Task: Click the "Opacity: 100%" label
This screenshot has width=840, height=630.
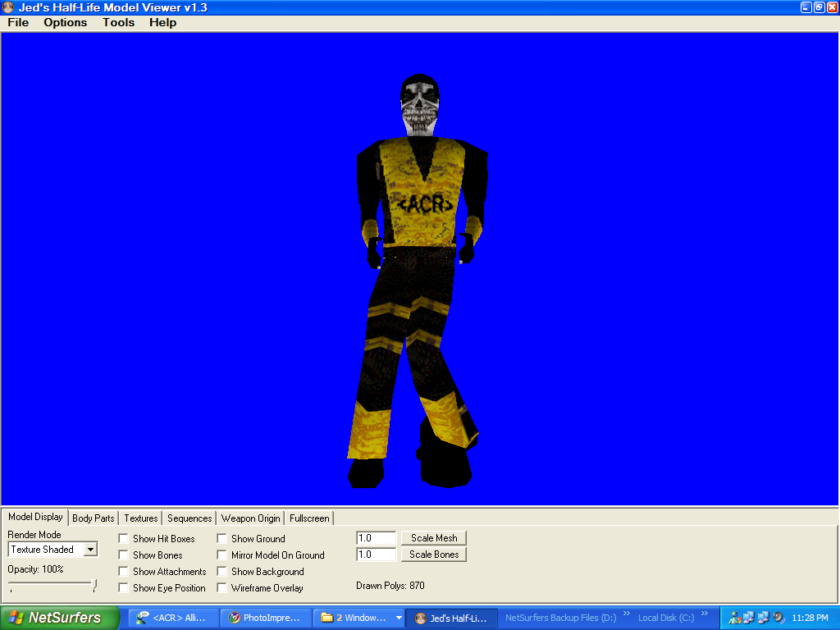Action: [35, 569]
